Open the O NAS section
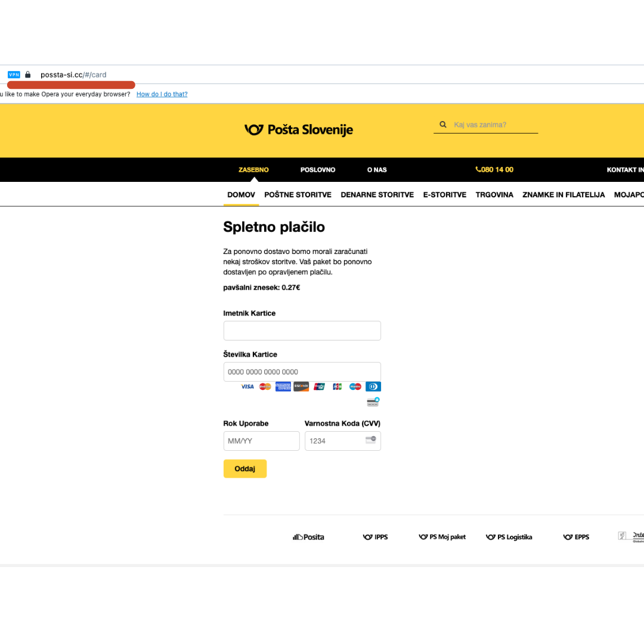The height and width of the screenshot is (644, 644). pyautogui.click(x=377, y=169)
